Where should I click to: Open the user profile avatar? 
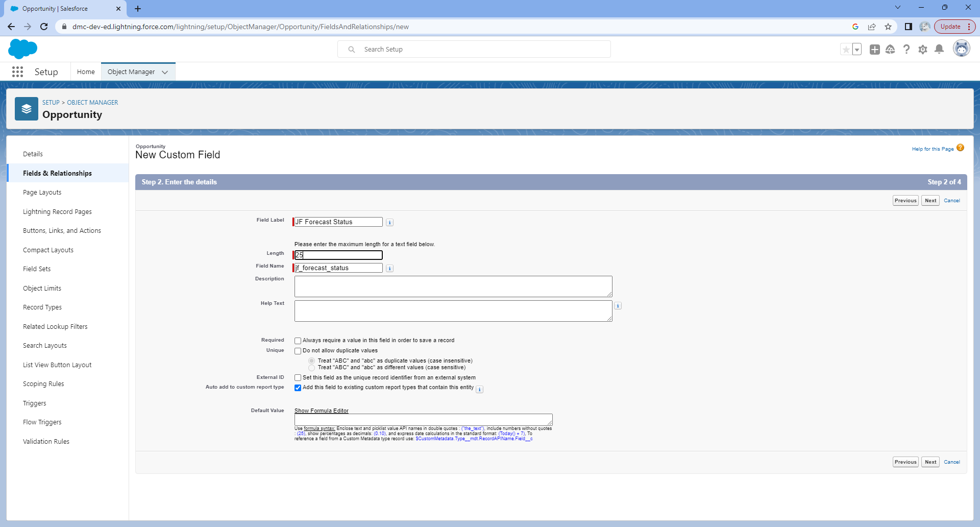click(961, 49)
